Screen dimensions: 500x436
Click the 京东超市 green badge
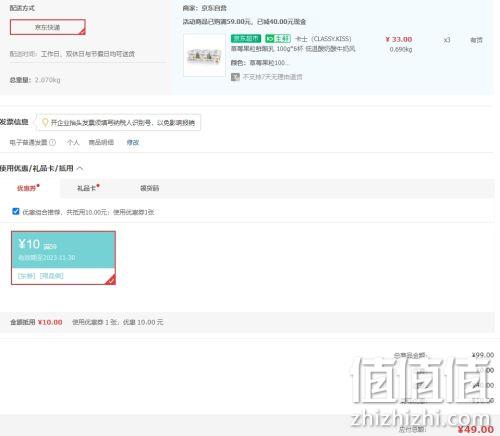click(246, 39)
